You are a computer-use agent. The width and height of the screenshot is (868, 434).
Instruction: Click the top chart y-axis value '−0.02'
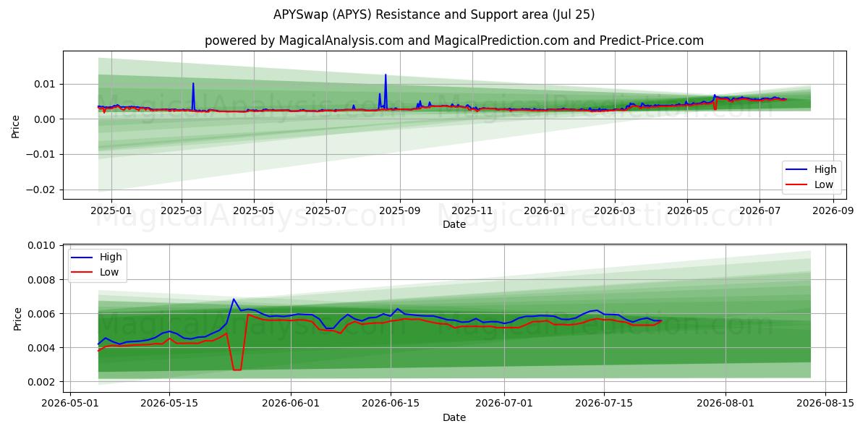point(43,190)
